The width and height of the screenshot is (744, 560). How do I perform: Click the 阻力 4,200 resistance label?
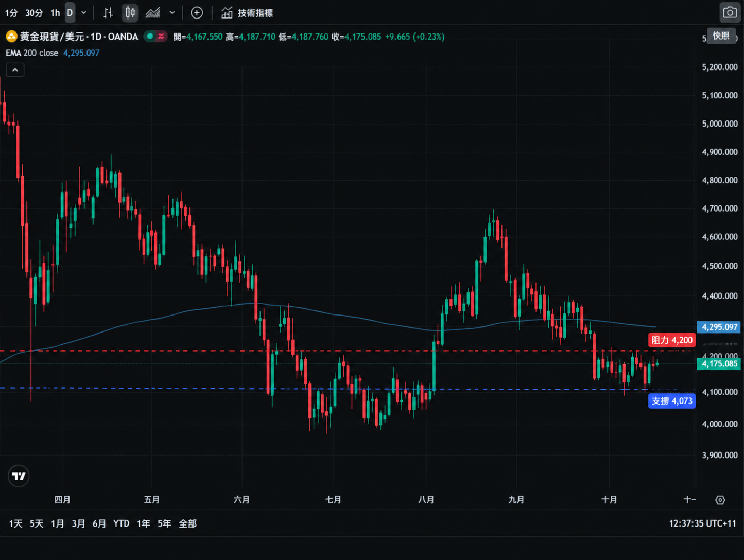[x=672, y=340]
